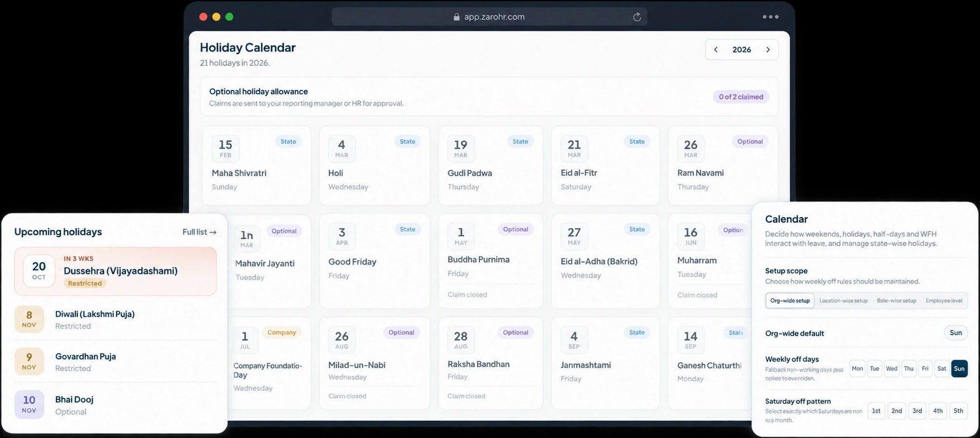Screen dimensions: 980x438
Task: Choose Role-wise setup scope
Action: pyautogui.click(x=896, y=301)
